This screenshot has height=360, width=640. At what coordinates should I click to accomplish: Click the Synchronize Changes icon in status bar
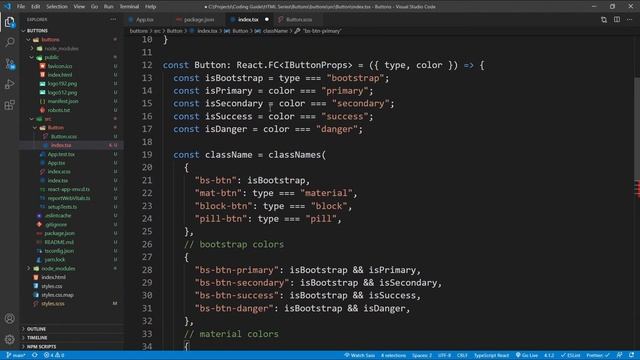35,355
